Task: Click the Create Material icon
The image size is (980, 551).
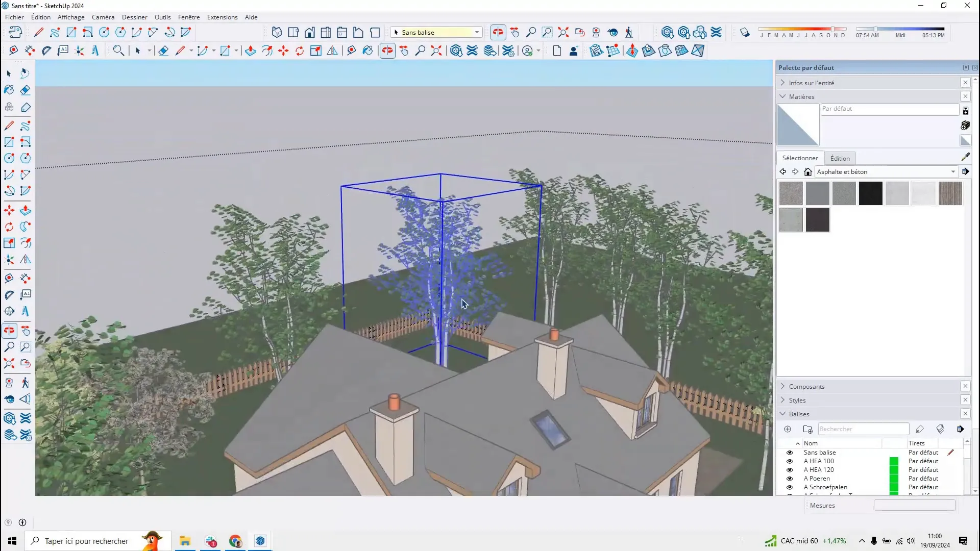Action: (x=965, y=125)
